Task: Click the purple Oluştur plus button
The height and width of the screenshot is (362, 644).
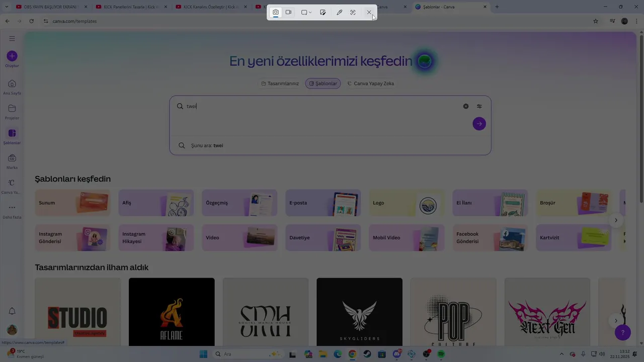Action: [12, 56]
